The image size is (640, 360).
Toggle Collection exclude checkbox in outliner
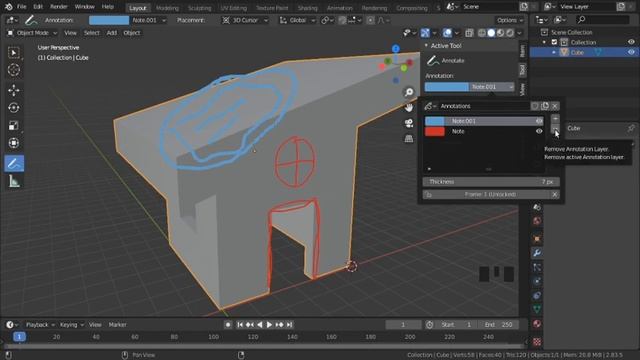(554, 42)
